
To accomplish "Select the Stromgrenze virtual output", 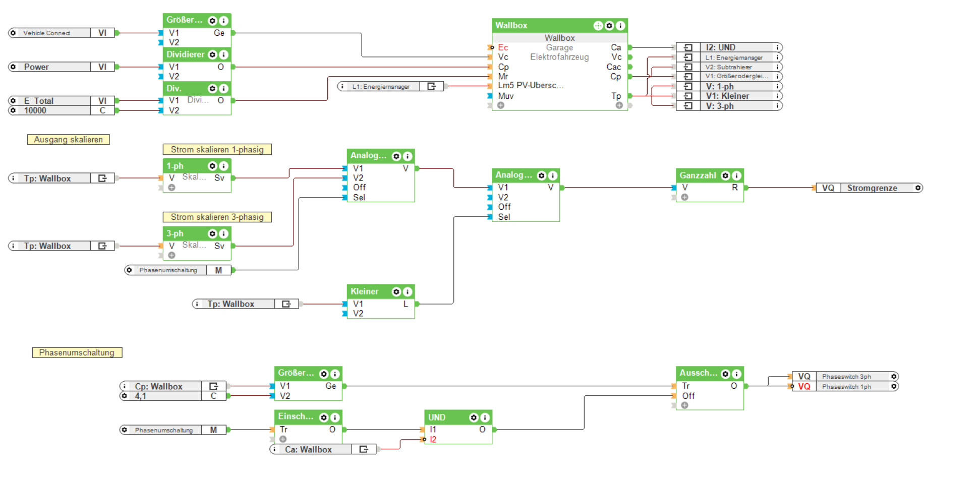I will pyautogui.click(x=870, y=188).
